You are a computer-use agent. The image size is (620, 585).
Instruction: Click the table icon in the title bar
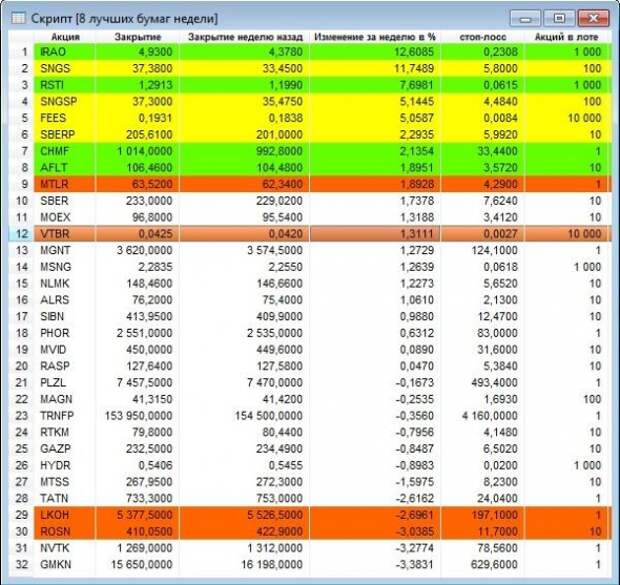(18, 18)
